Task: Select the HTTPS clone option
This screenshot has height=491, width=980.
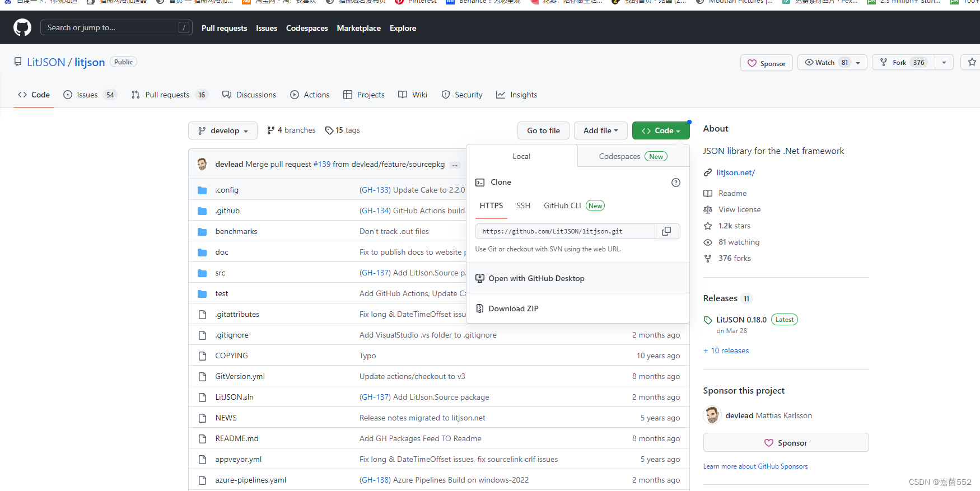Action: coord(491,205)
